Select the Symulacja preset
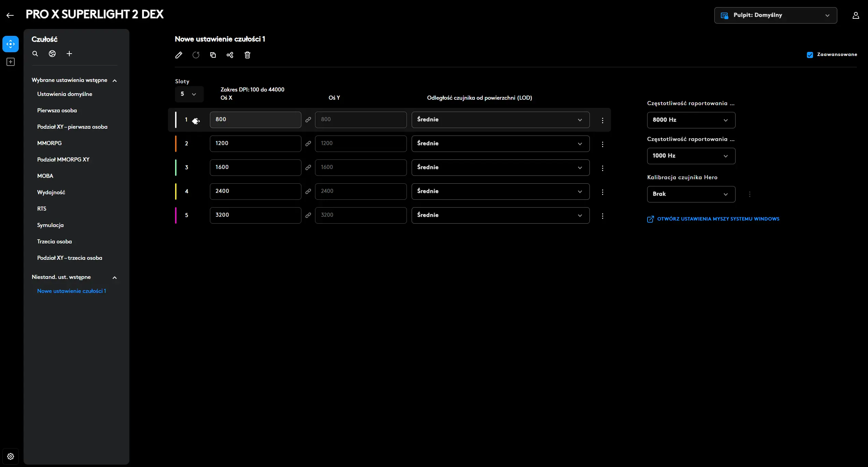868x467 pixels. (50, 225)
